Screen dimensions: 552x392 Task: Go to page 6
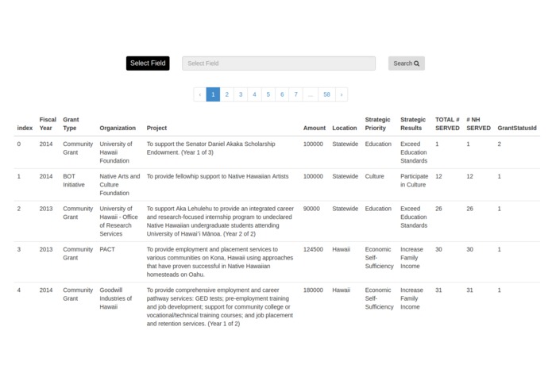(x=282, y=94)
